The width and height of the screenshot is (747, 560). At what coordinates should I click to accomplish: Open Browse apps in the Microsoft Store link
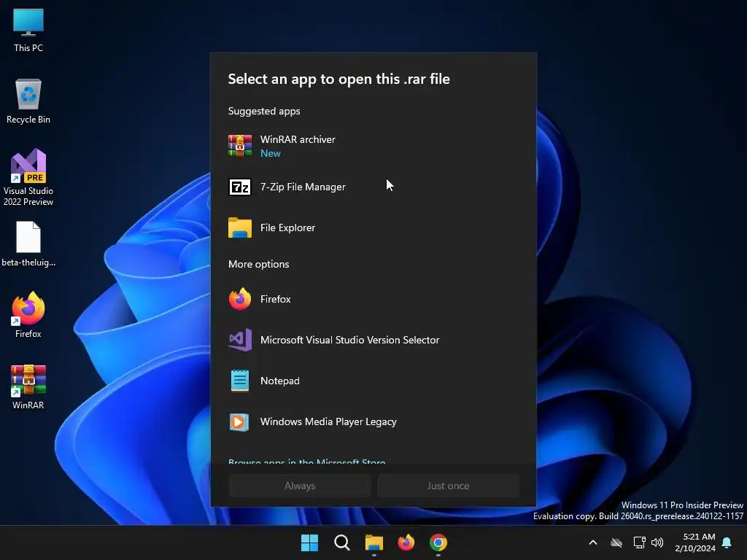(x=307, y=462)
